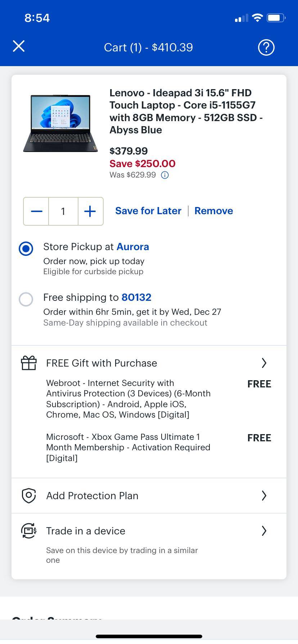Tap the Wi-Fi icon in status bar
This screenshot has width=298, height=644.
pyautogui.click(x=257, y=17)
